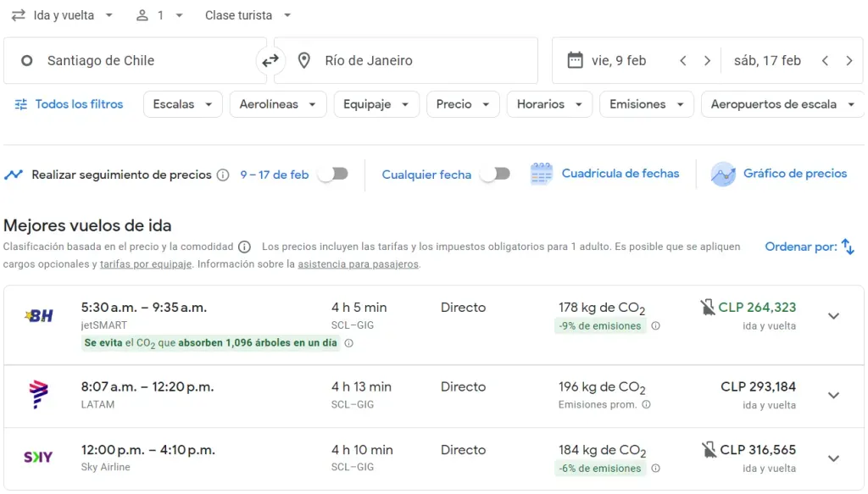Select the LATAM 8:07 a.m. flight row

pyautogui.click(x=424, y=395)
